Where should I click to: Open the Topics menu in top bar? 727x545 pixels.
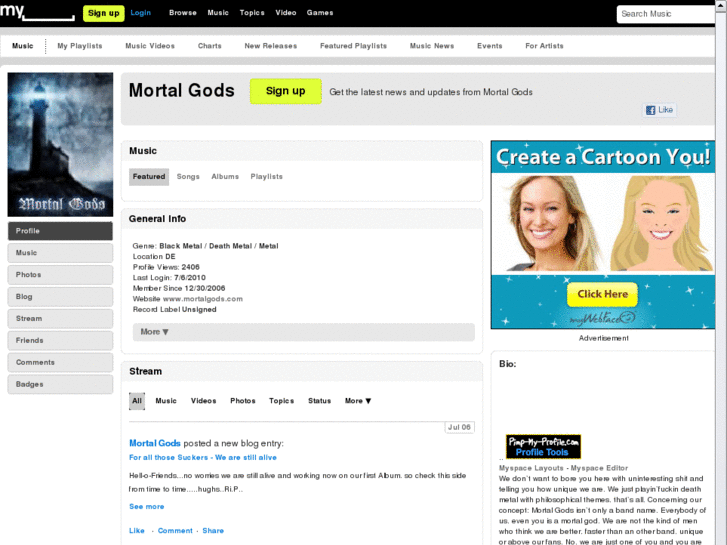[252, 13]
